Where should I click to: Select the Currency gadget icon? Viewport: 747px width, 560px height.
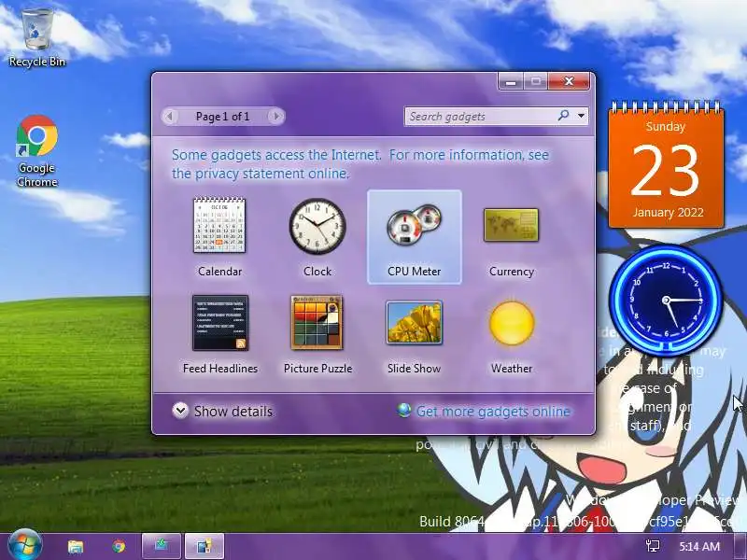(511, 225)
